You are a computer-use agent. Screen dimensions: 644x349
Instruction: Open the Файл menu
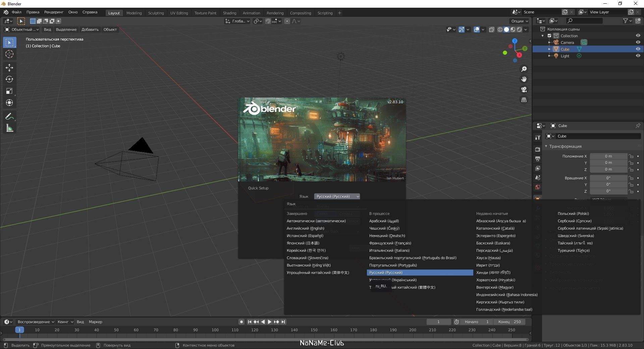click(x=16, y=12)
